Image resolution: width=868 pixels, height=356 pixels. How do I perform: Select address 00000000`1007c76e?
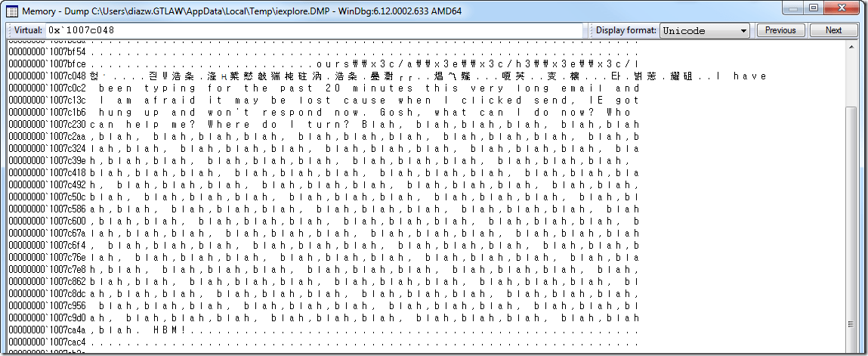(47, 258)
